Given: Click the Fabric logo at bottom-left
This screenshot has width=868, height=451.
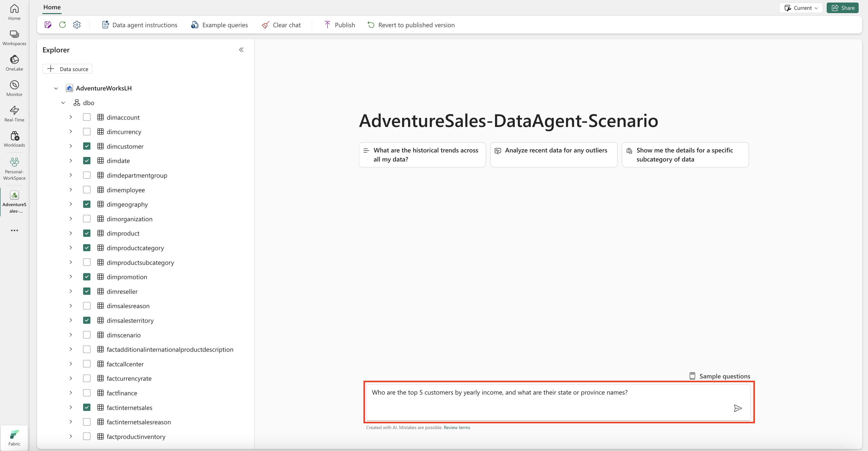Looking at the screenshot, I should pos(14,438).
